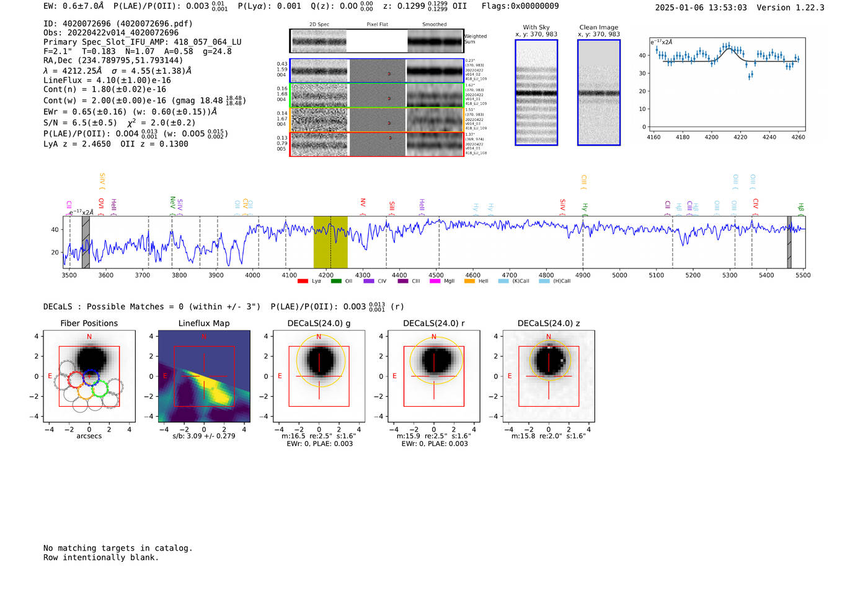Viewport: 868px width, 591px height.
Task: Click the orange HeII legend swatch
Action: click(x=469, y=282)
